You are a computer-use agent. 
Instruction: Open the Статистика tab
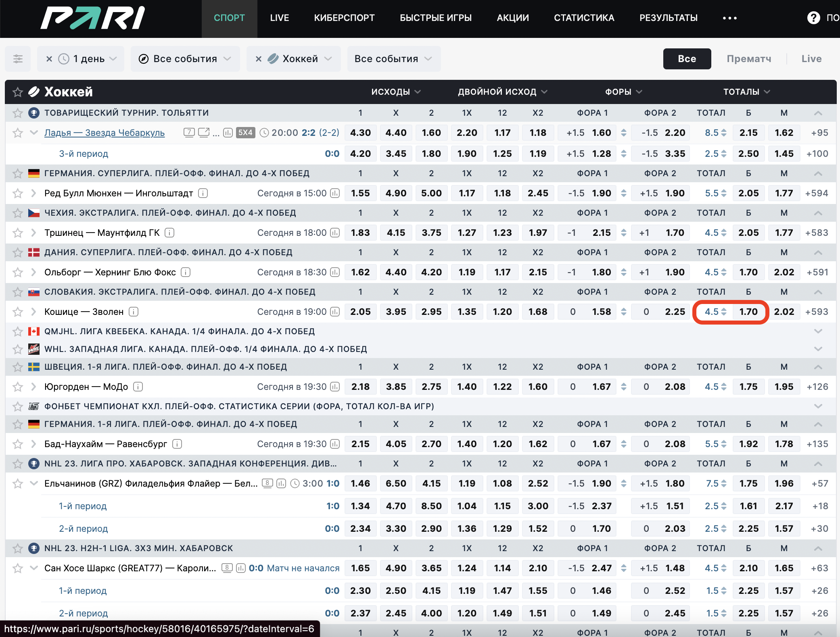pyautogui.click(x=584, y=18)
